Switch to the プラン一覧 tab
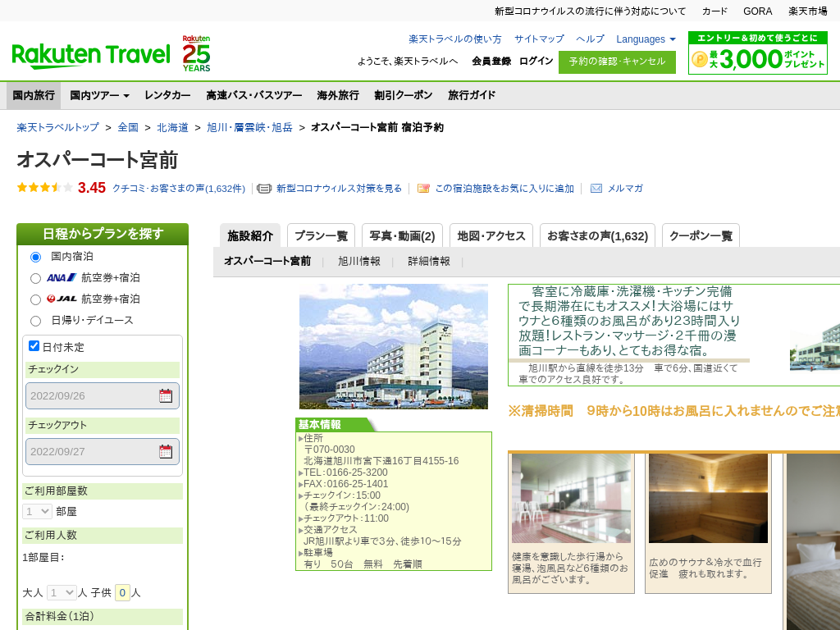840x630 pixels. click(x=321, y=235)
